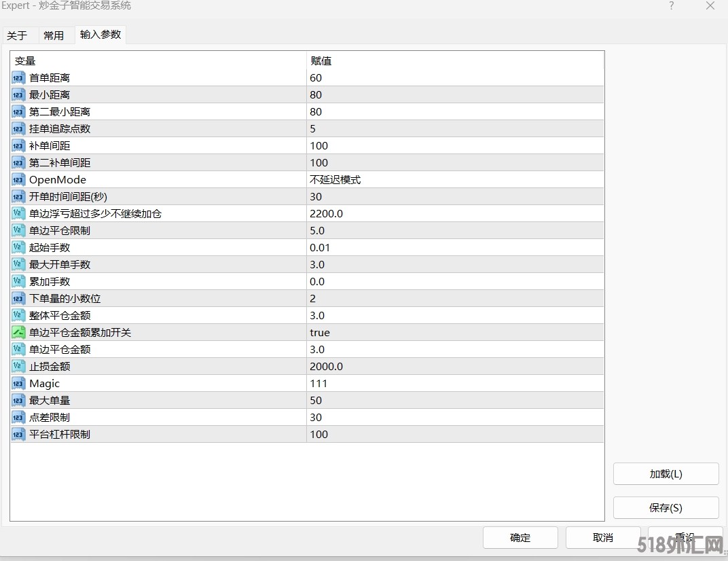
Task: Click the integer icon beside 最小距离
Action: tap(18, 94)
